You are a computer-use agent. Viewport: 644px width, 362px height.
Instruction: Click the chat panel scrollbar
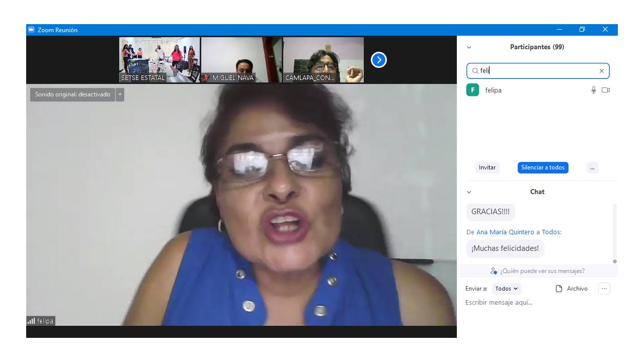pos(615,233)
